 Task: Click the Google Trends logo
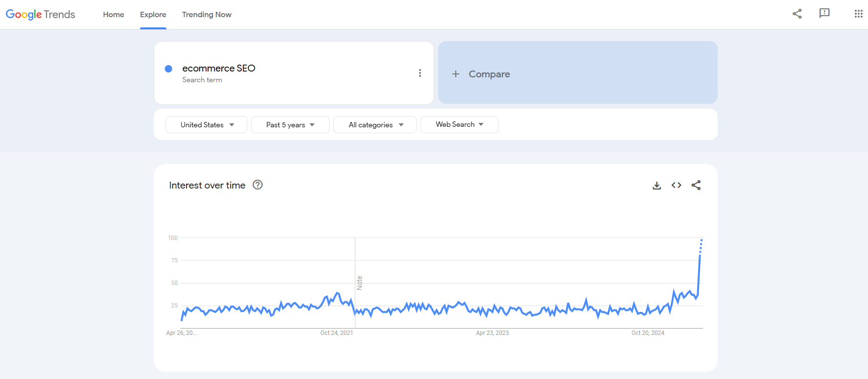(40, 14)
